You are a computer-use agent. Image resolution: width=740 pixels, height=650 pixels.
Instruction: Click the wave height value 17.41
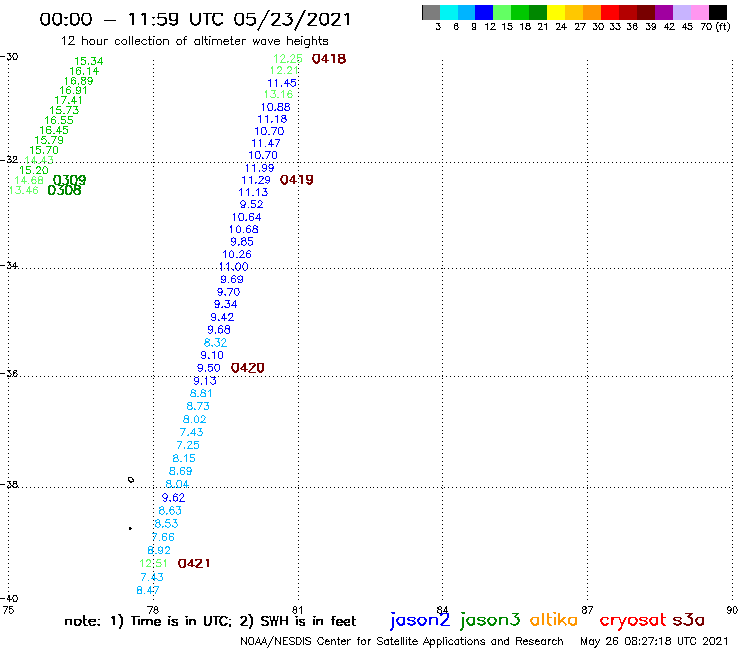click(x=68, y=101)
